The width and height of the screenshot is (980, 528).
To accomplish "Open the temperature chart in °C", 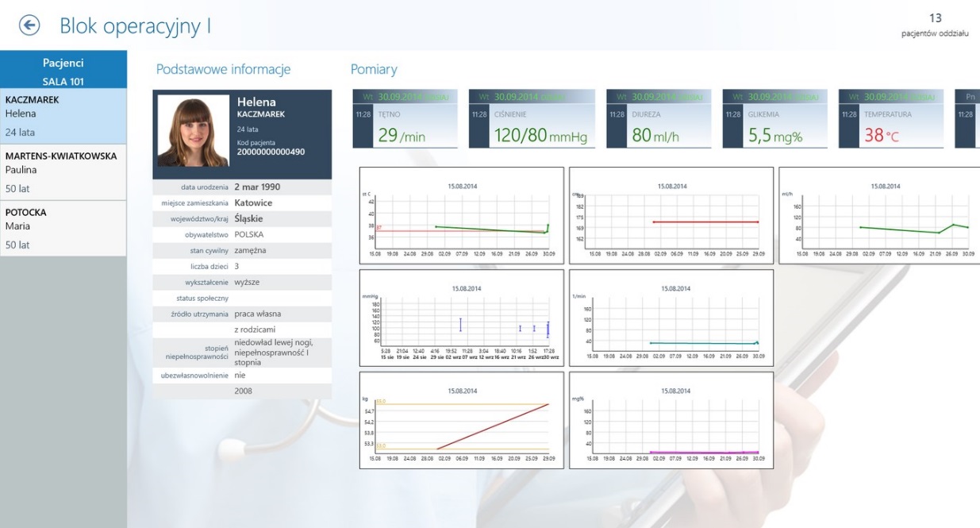I will pyautogui.click(x=461, y=214).
